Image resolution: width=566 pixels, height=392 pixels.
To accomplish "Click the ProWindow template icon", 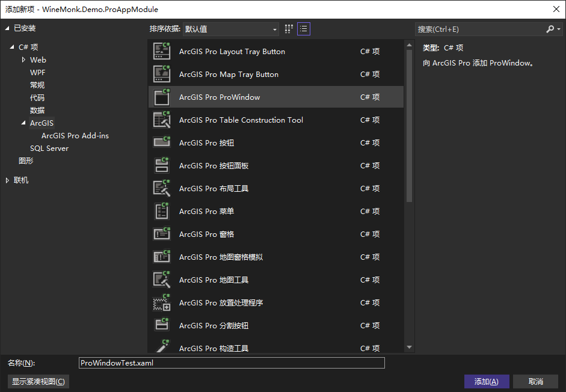I will pos(162,97).
